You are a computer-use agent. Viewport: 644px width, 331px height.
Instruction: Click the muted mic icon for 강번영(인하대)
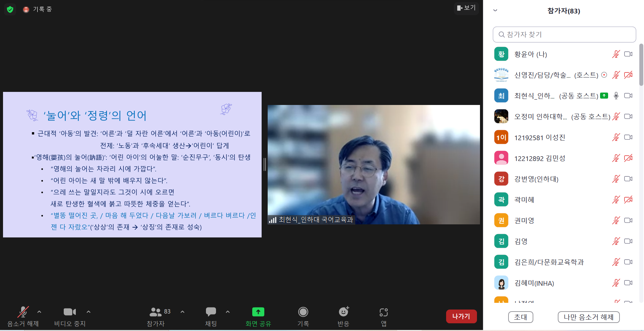616,179
